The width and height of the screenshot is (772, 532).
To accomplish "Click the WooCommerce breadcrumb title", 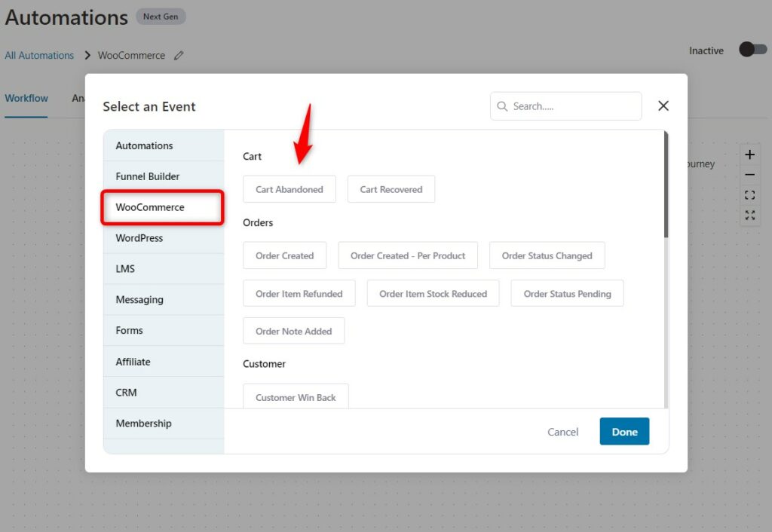I will pyautogui.click(x=131, y=56).
